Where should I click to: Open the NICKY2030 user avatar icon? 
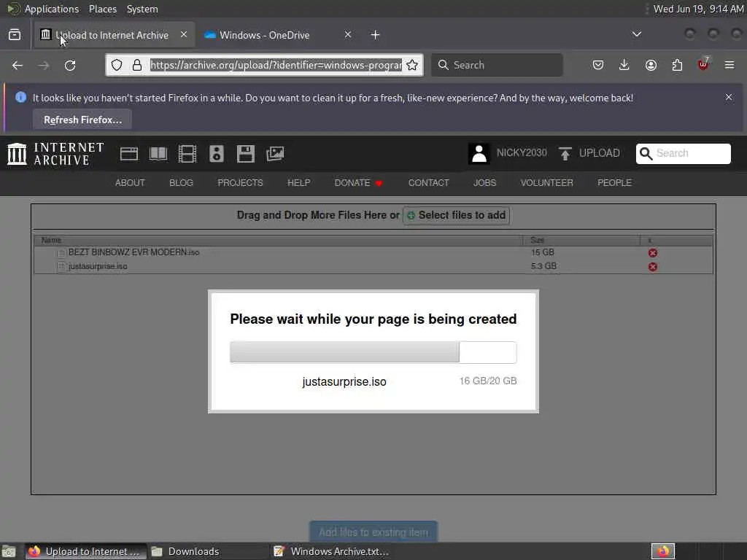[x=479, y=153]
